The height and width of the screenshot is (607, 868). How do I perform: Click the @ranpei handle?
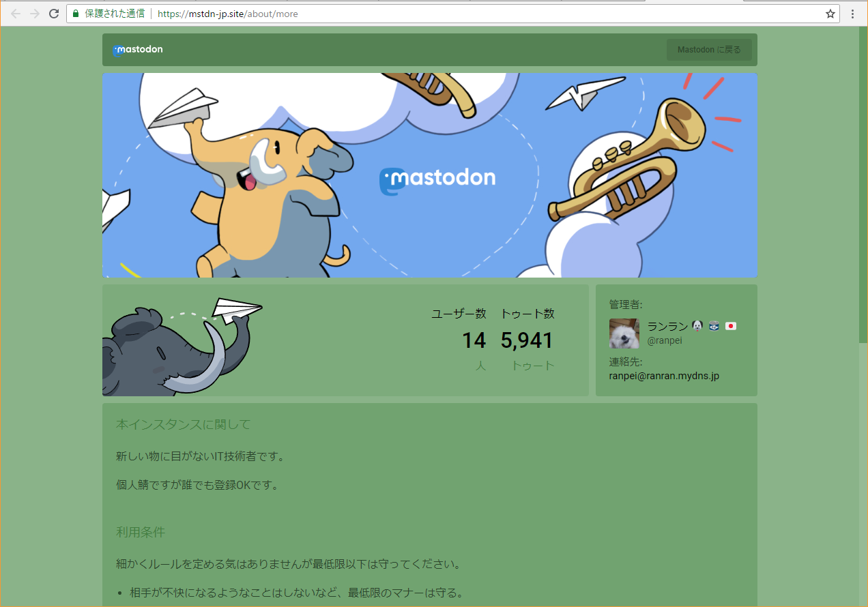point(664,340)
